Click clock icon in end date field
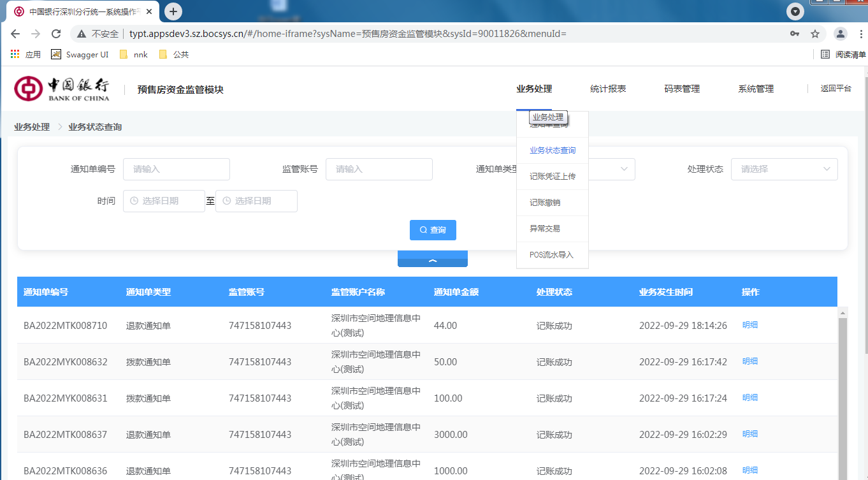The height and width of the screenshot is (480, 868). tap(226, 201)
